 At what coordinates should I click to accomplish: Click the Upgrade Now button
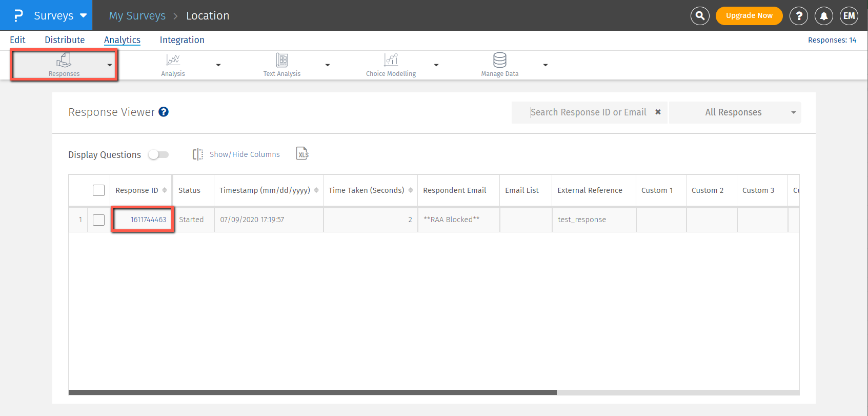click(x=749, y=16)
